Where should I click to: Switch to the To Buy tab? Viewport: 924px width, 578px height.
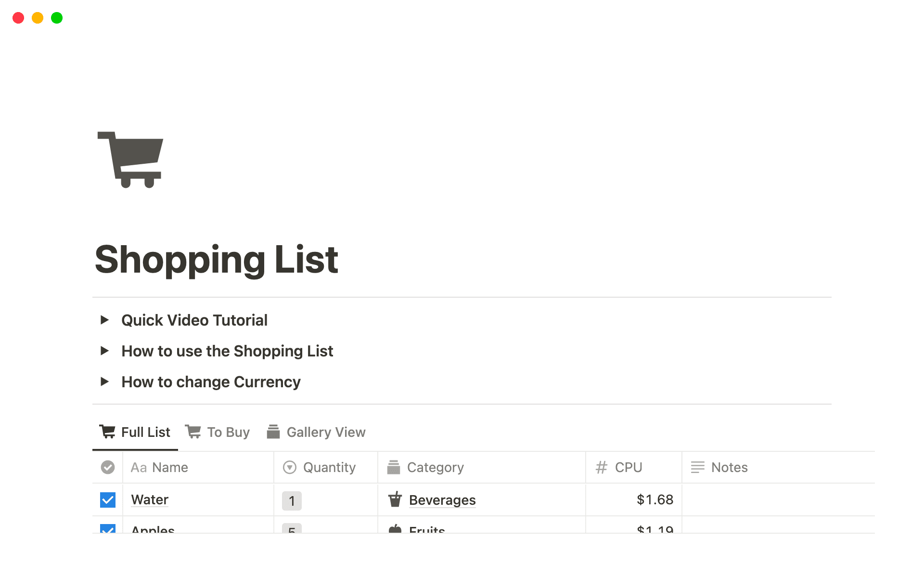[x=228, y=431]
